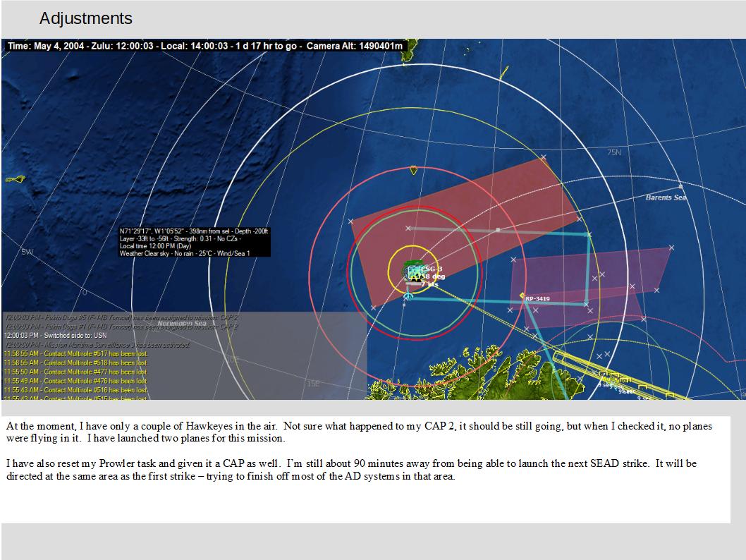746x560 pixels.
Task: Click the 'Barents Sea' map label
Action: [x=666, y=197]
